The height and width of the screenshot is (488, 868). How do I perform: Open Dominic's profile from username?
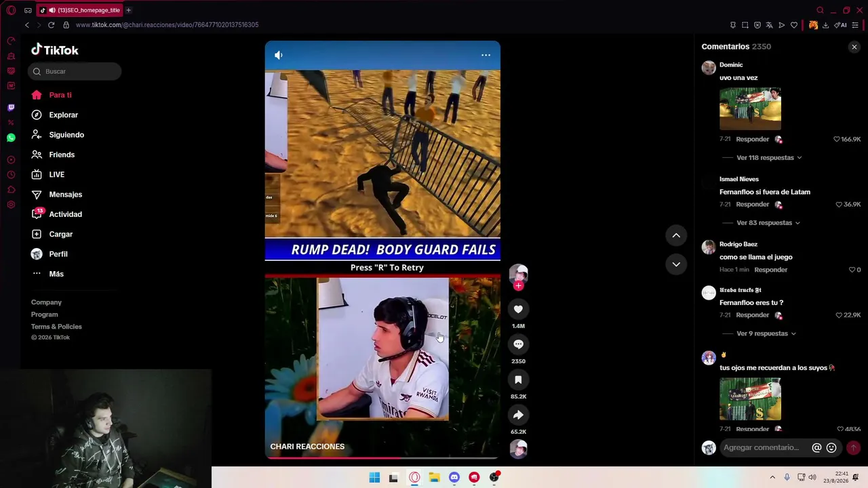731,65
